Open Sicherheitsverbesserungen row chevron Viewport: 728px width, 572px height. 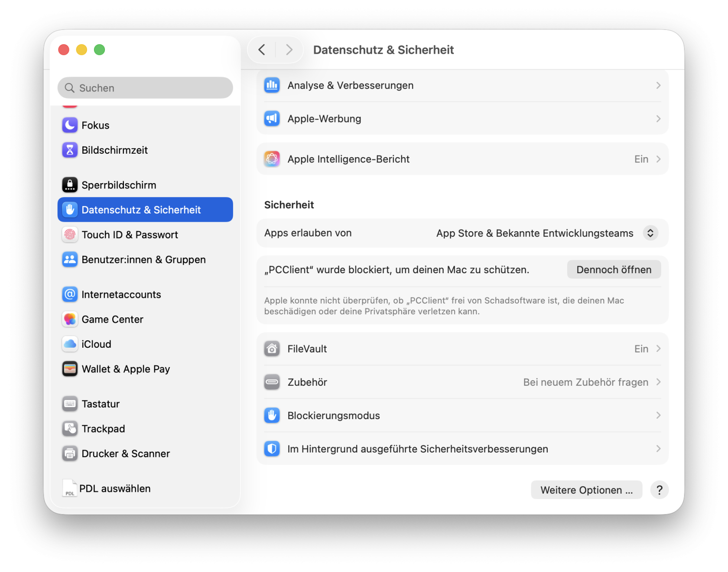click(658, 449)
